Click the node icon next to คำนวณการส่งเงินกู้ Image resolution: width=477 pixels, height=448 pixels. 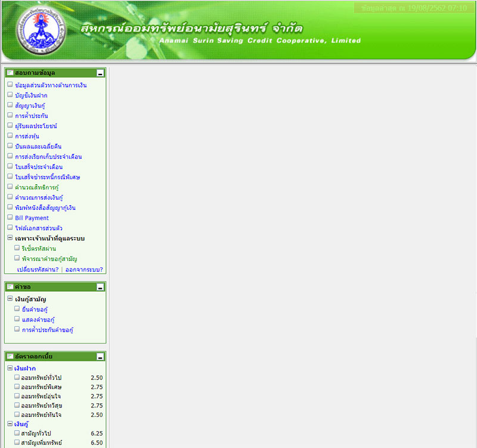tap(10, 197)
